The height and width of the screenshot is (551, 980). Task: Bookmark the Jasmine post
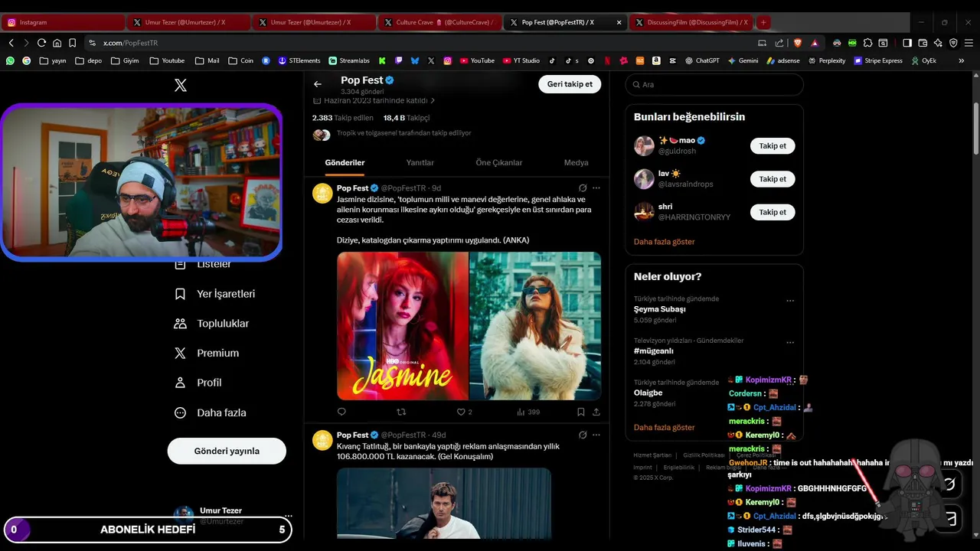point(581,412)
